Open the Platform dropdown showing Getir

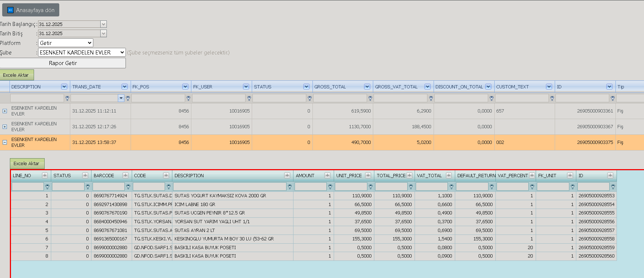tap(65, 43)
